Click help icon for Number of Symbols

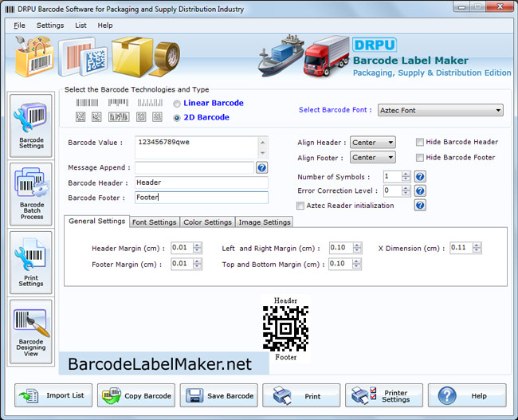pos(420,177)
